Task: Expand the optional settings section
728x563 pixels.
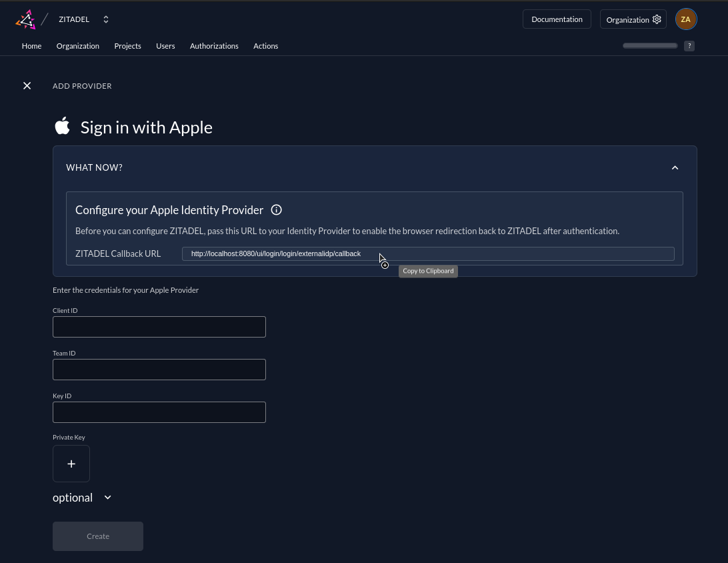Action: (82, 497)
